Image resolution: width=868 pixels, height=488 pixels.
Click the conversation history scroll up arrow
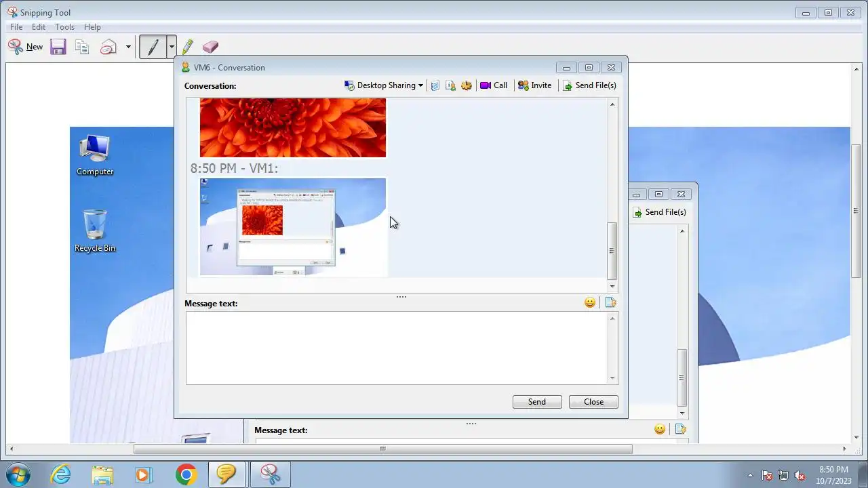(x=612, y=104)
